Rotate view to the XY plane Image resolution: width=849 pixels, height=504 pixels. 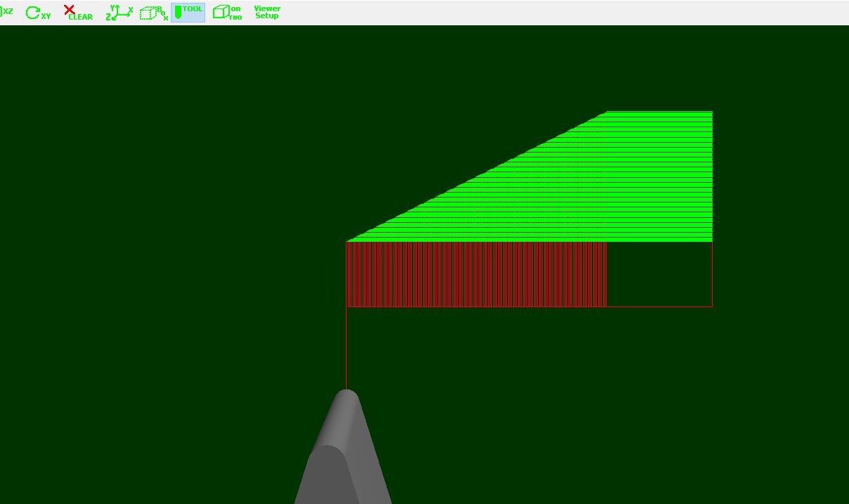click(38, 13)
